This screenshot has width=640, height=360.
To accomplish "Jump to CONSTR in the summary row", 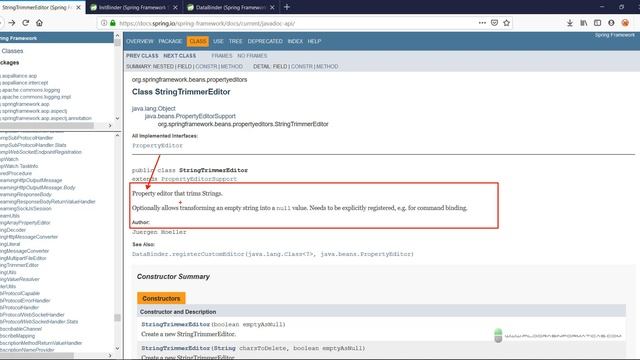I will click(x=207, y=67).
